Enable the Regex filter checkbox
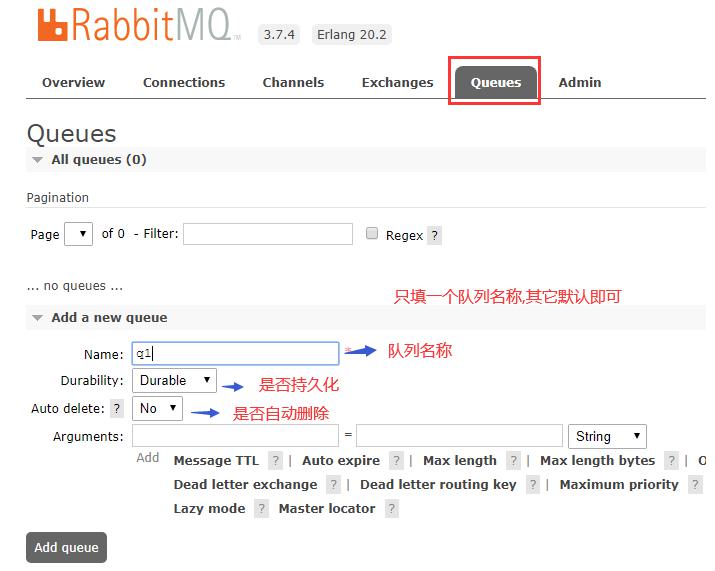715x571 pixels. tap(372, 234)
